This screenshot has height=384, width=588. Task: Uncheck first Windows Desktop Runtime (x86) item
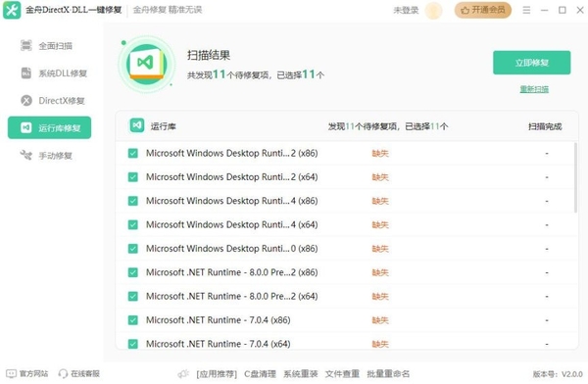(132, 153)
